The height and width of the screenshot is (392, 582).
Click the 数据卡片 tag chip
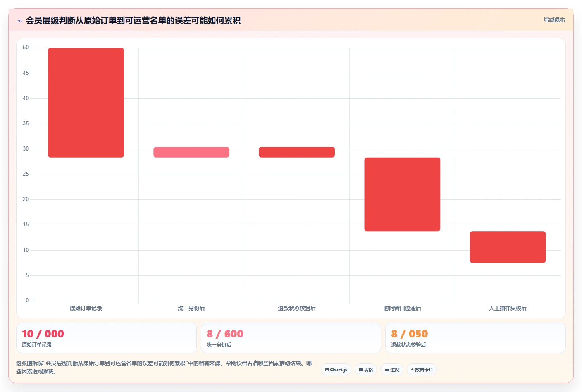[x=422, y=370]
